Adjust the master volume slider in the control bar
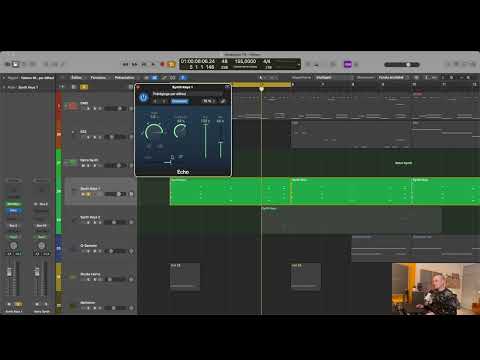 pyautogui.click(x=402, y=64)
